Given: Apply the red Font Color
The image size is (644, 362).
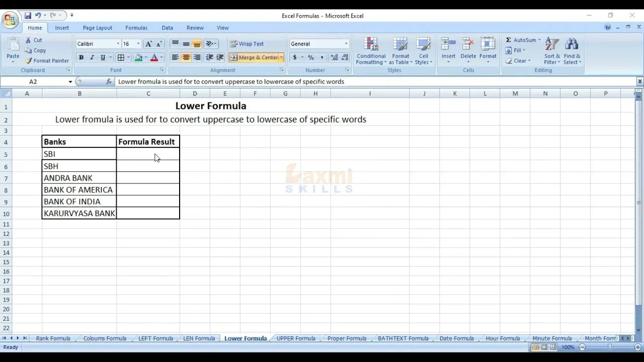Looking at the screenshot, I should 154,57.
